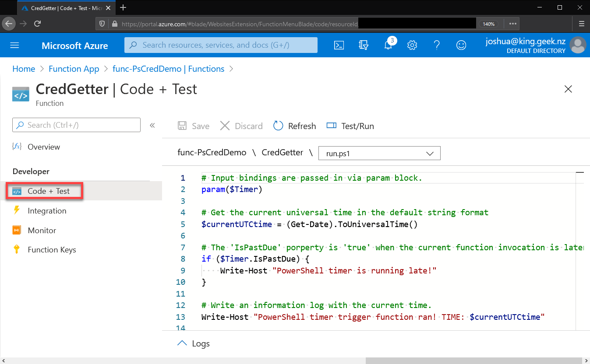Click the Developer section heading
Screen dimensions: 590x364
point(31,171)
